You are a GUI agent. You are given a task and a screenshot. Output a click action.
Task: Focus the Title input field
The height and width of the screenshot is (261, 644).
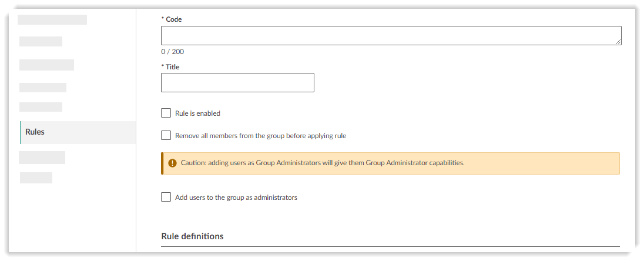237,83
